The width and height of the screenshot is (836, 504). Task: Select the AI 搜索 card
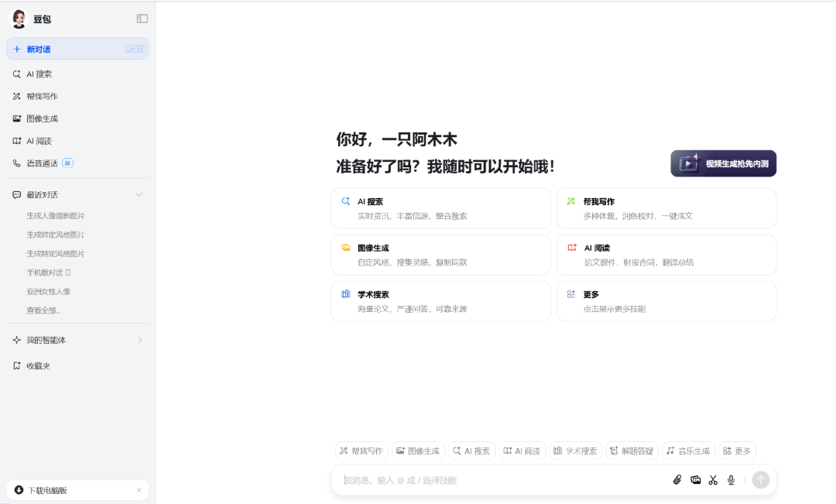tap(440, 208)
